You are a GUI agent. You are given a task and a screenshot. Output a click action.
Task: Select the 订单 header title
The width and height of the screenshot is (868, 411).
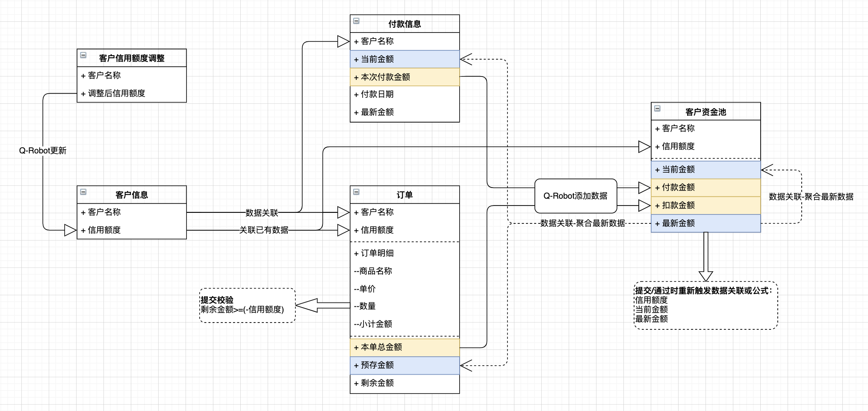pyautogui.click(x=404, y=195)
